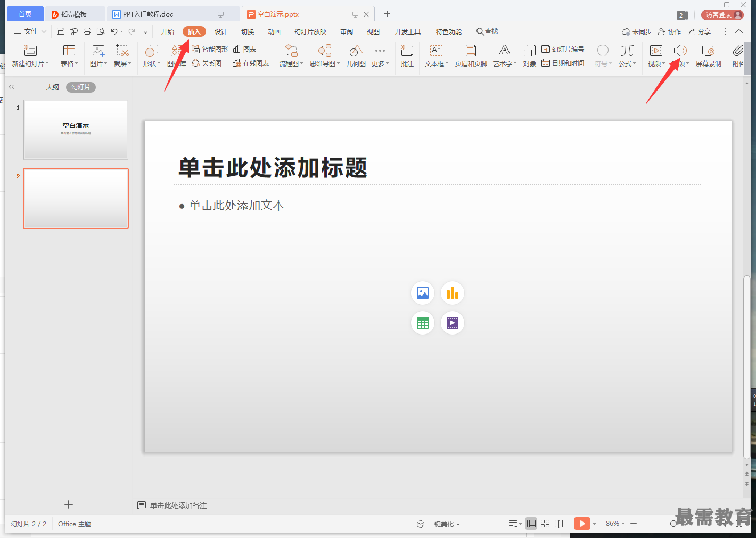
Task: Open the 文件 menu dropdown arrow
Action: (44, 31)
